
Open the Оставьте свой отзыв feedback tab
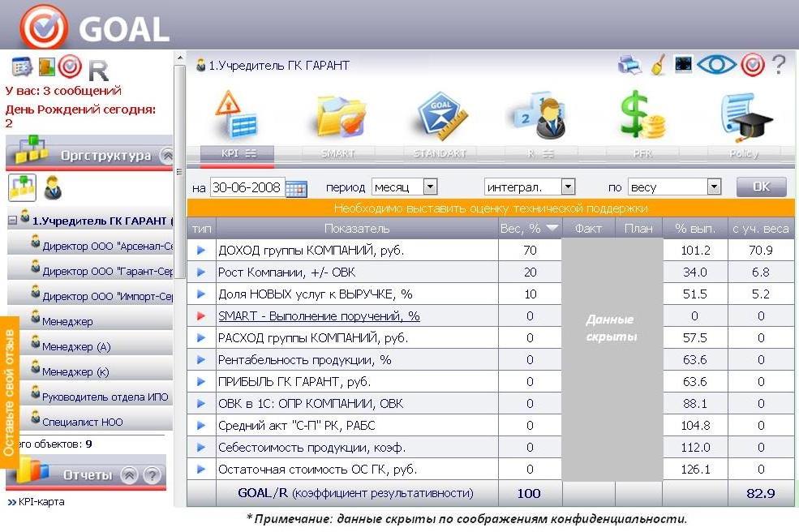coord(9,393)
